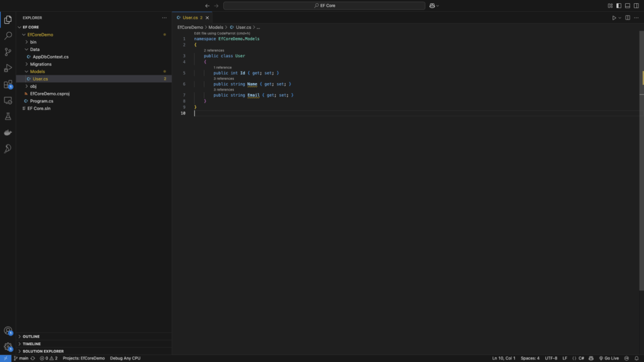Image resolution: width=644 pixels, height=362 pixels.
Task: Click the 1 reference code lens above Id
Action: pos(223,67)
